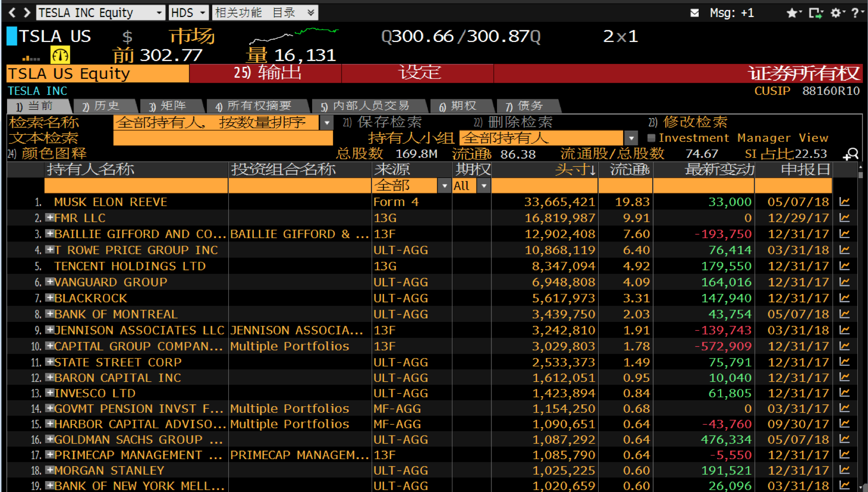This screenshot has width=868, height=492.
Task: Expand the JENNISON ASSOCIATES LLC row
Action: pos(49,329)
